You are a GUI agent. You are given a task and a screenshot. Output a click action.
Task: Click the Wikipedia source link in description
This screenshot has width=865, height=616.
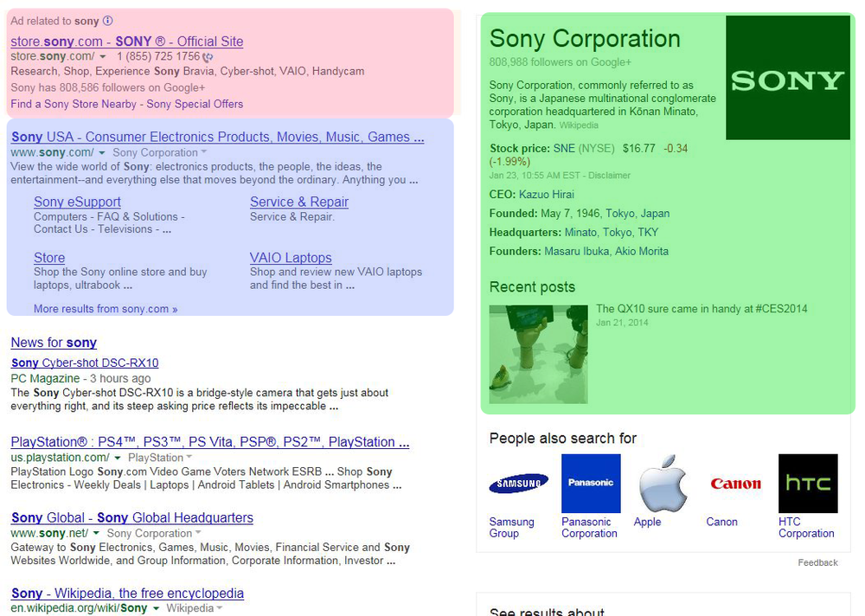[x=579, y=125]
